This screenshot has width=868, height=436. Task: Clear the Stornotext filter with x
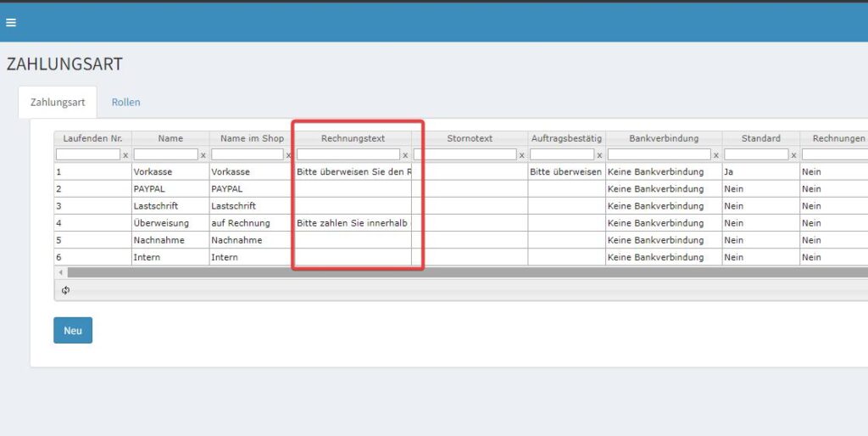pyautogui.click(x=521, y=155)
